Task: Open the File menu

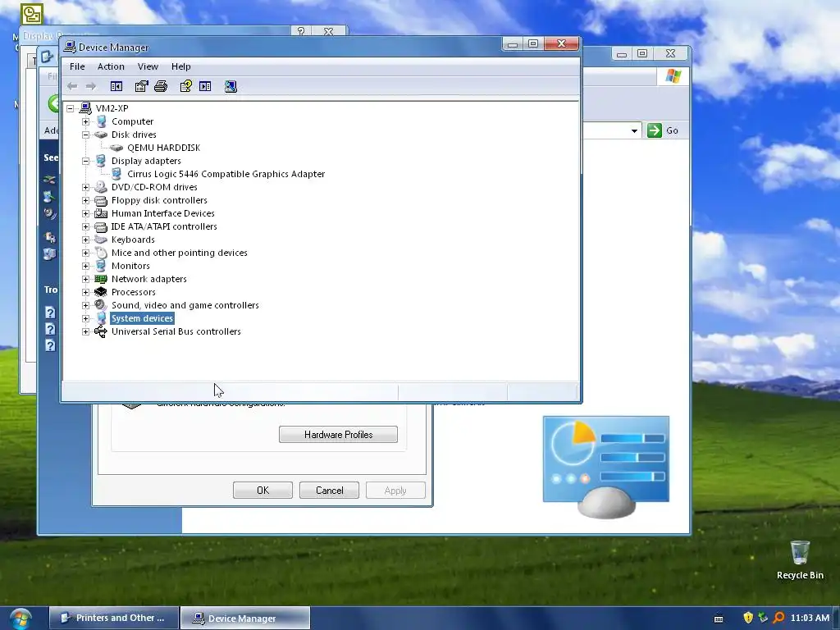Action: pyautogui.click(x=77, y=66)
